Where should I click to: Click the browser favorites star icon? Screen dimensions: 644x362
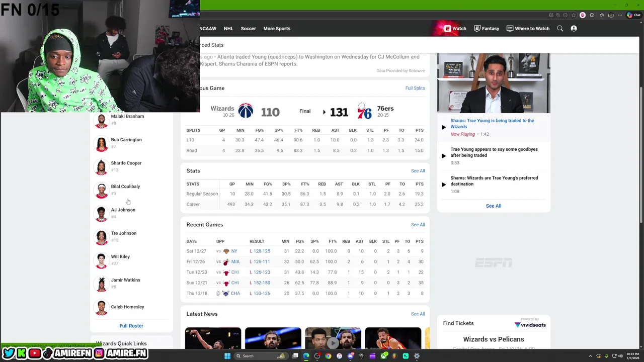pos(574,15)
